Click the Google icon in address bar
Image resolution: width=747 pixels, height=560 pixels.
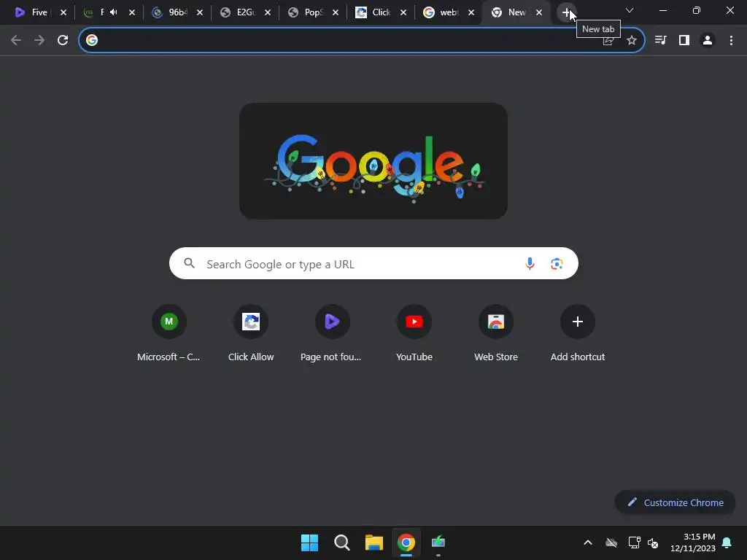pyautogui.click(x=92, y=41)
